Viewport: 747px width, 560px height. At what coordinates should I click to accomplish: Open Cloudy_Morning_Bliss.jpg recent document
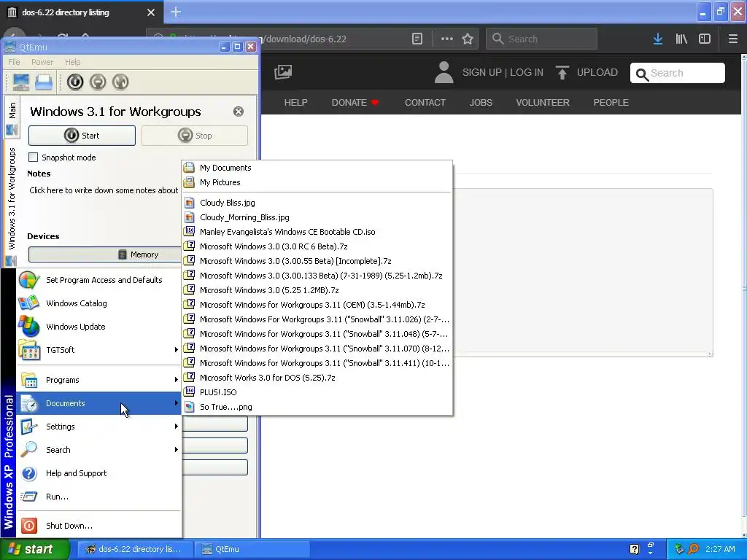point(317,217)
